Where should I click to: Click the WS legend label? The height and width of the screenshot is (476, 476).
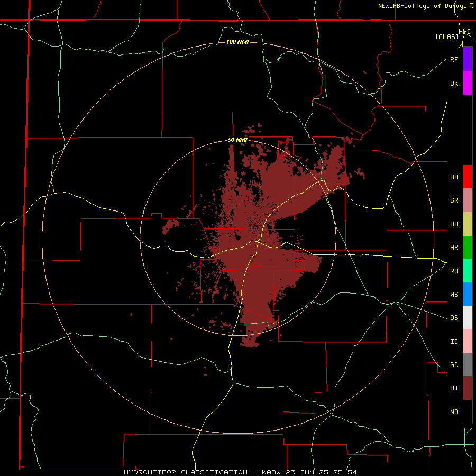[454, 294]
